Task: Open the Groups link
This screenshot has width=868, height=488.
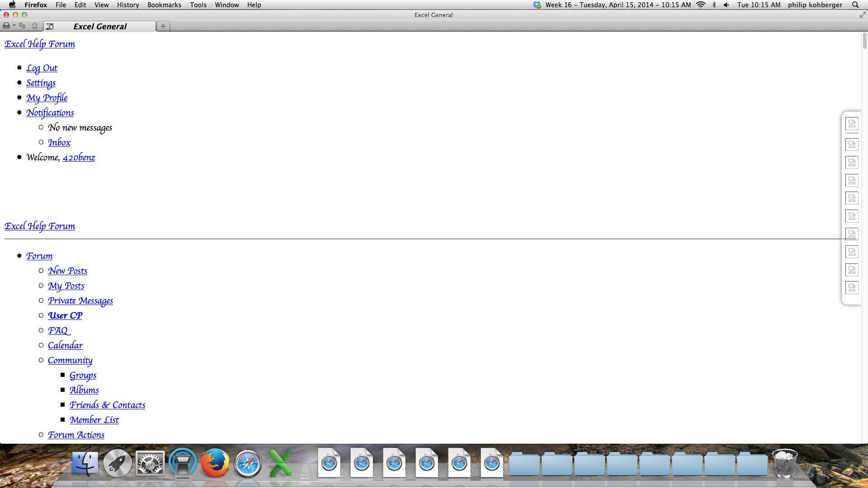Action: (83, 375)
